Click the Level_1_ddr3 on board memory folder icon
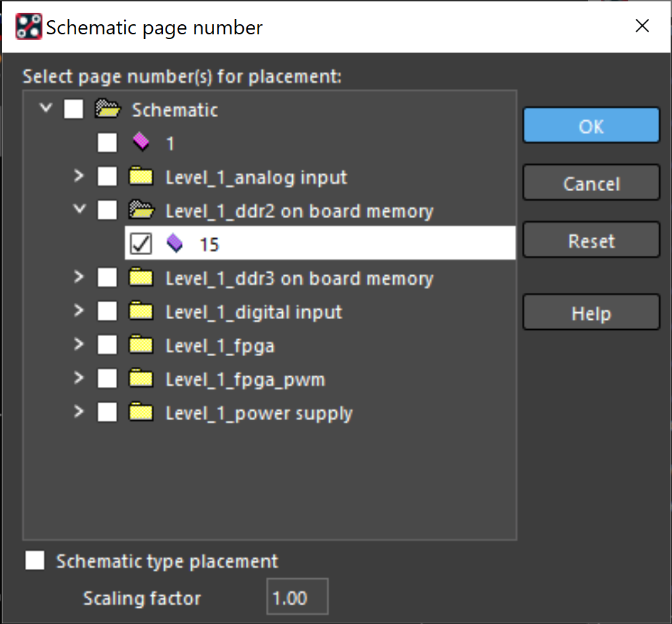The image size is (672, 624). coord(141,277)
